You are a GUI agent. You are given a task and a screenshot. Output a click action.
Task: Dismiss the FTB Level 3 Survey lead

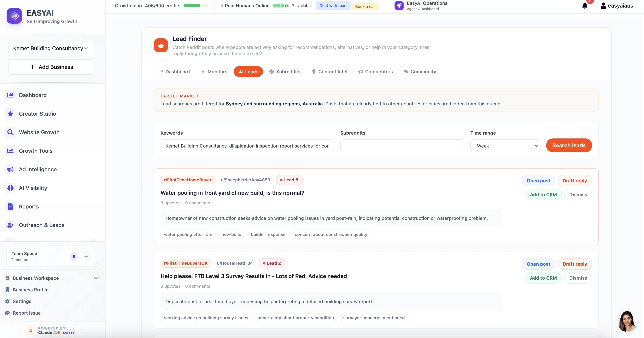click(578, 278)
